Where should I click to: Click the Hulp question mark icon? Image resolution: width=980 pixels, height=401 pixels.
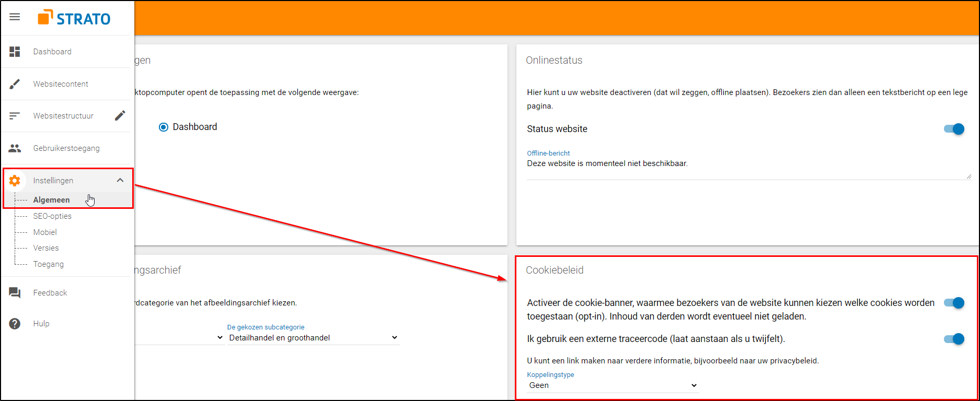pos(15,324)
